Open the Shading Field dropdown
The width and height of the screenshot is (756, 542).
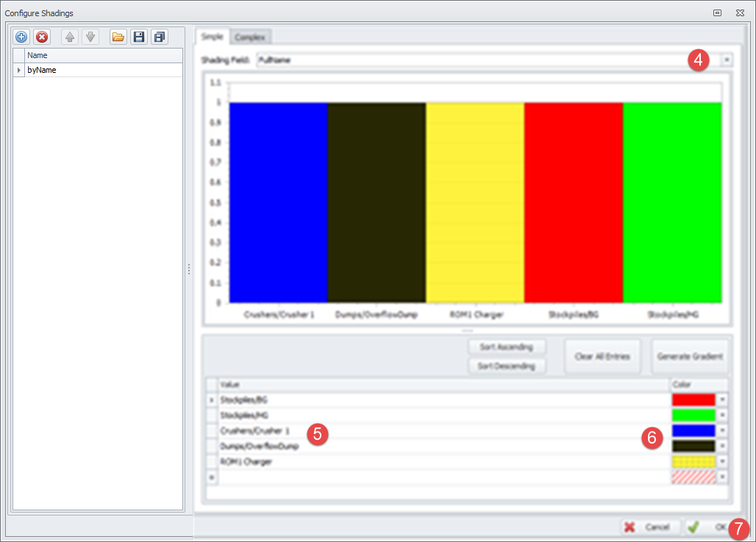point(725,60)
